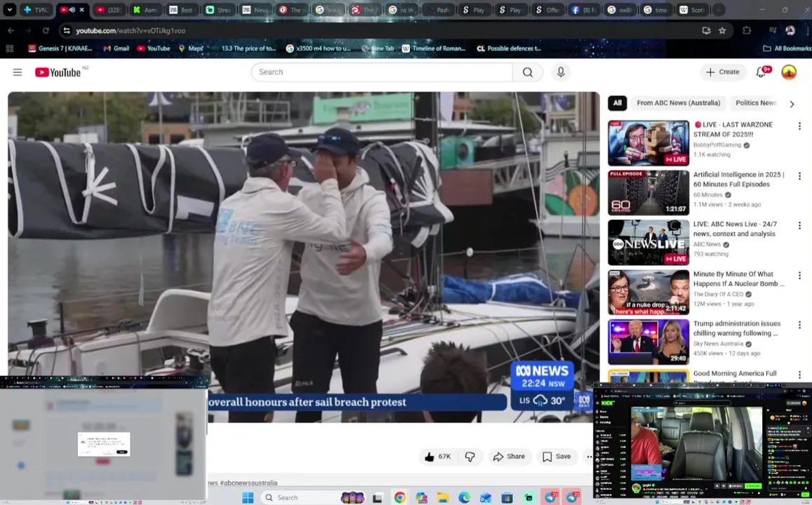Select the Politics News chip
This screenshot has width=812, height=505.
[756, 103]
